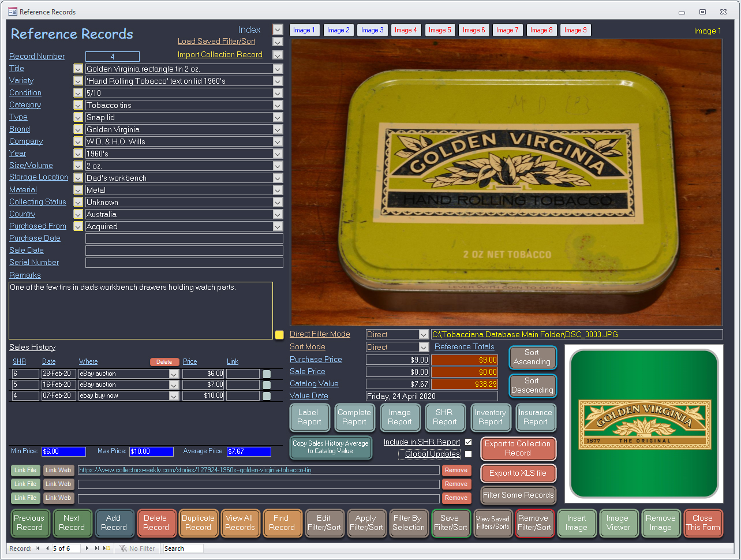Switch to the Image 3 tab

(x=372, y=30)
